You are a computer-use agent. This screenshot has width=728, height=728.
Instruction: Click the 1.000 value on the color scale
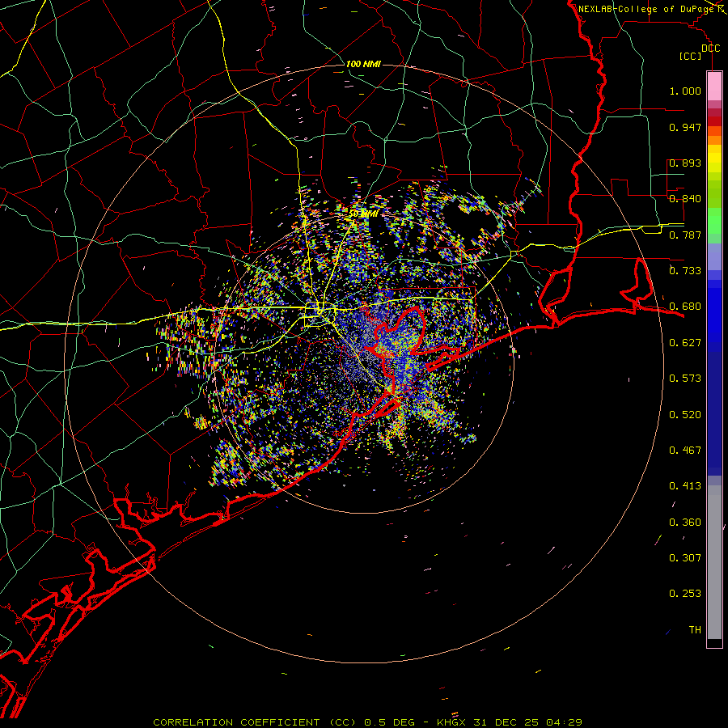[685, 91]
